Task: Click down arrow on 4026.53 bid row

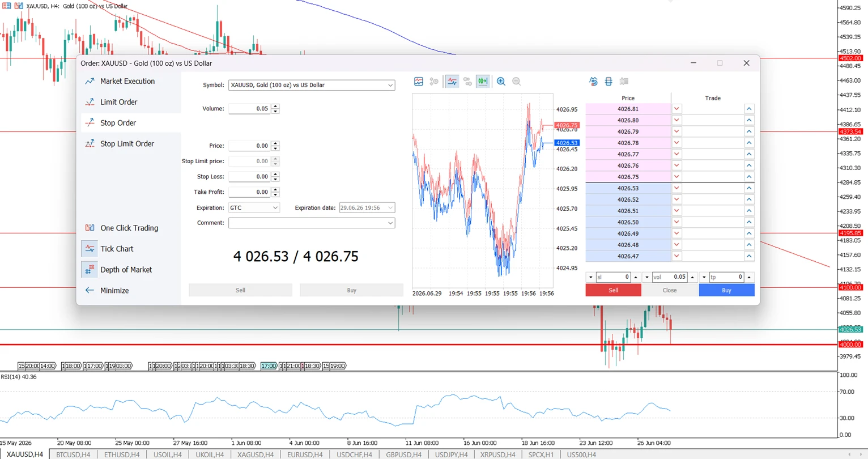Action: point(676,188)
